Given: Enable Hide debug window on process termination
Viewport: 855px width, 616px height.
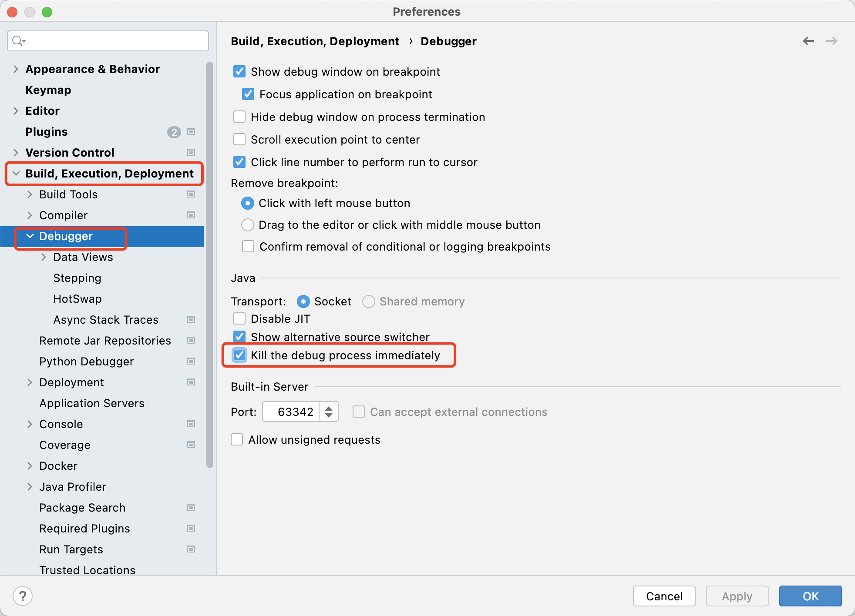Looking at the screenshot, I should 239,117.
